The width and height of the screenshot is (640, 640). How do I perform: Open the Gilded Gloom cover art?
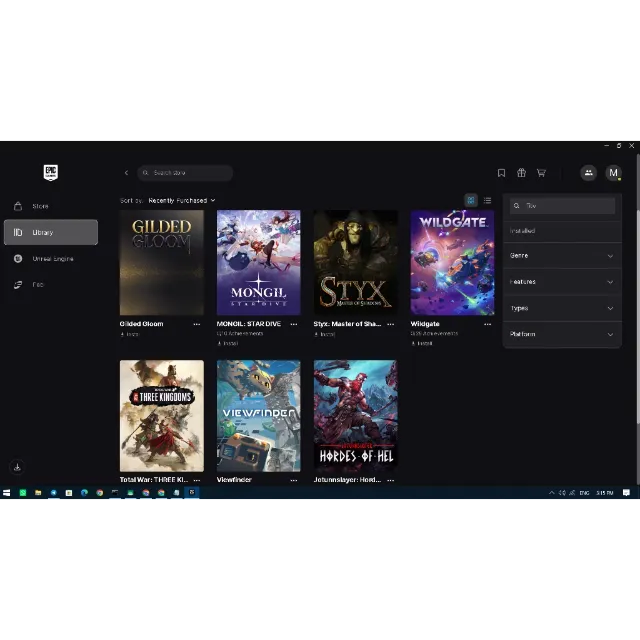pos(162,262)
